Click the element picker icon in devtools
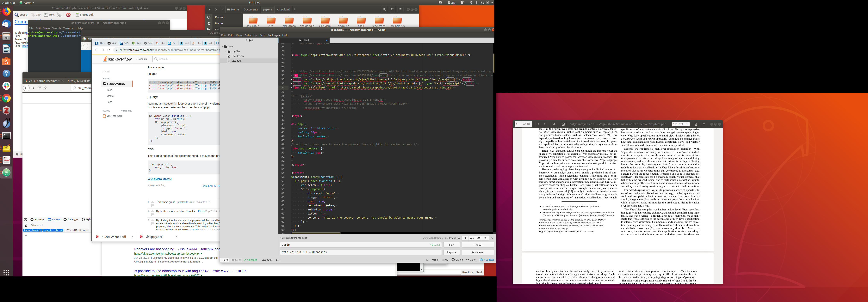 click(x=26, y=220)
